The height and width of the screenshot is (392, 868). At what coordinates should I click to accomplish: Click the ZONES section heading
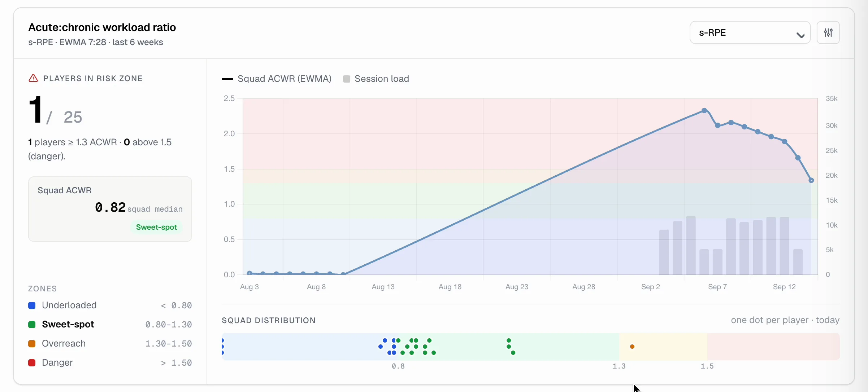tap(43, 289)
